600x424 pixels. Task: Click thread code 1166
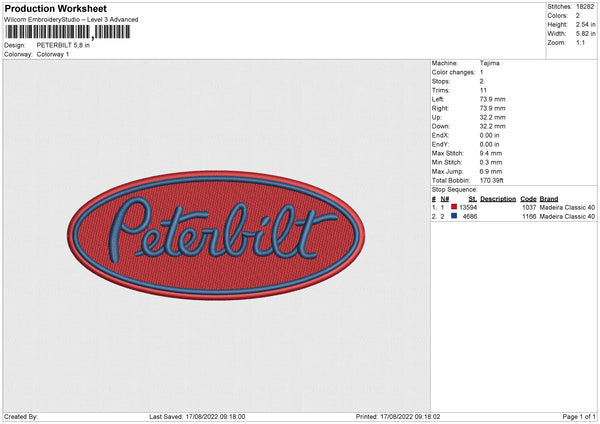pyautogui.click(x=529, y=217)
